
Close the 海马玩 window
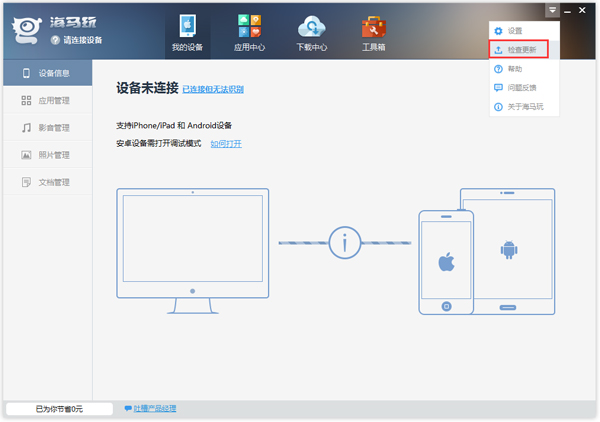[582, 10]
